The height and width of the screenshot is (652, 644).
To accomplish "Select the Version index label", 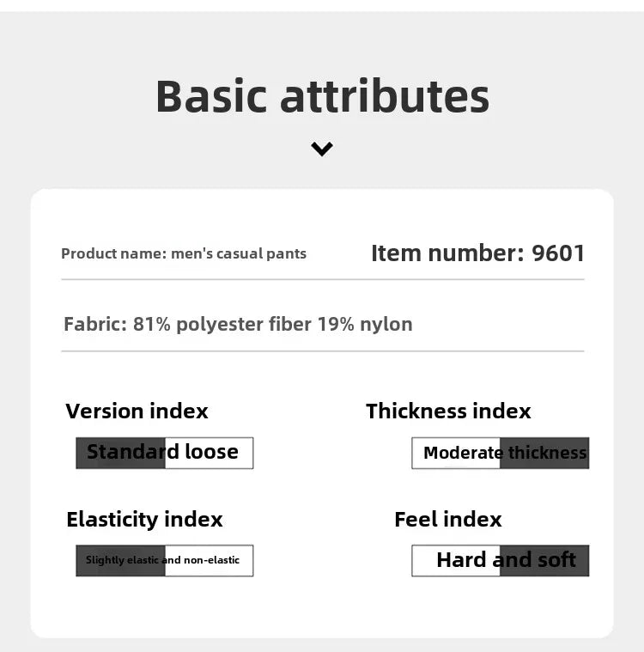I will pos(137,411).
